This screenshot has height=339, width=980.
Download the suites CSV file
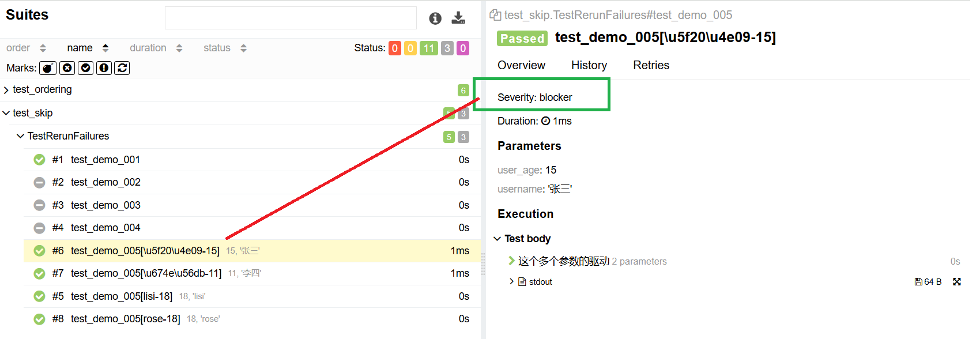[x=458, y=18]
